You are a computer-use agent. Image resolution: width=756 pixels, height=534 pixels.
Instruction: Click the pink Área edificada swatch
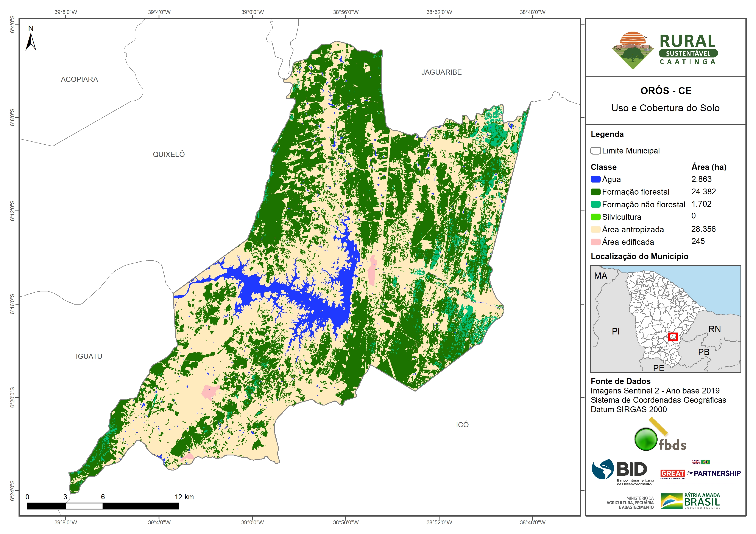coord(595,242)
